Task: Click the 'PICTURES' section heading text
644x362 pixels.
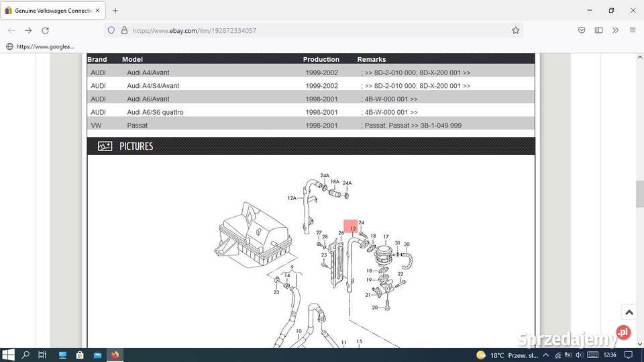Action: point(136,146)
